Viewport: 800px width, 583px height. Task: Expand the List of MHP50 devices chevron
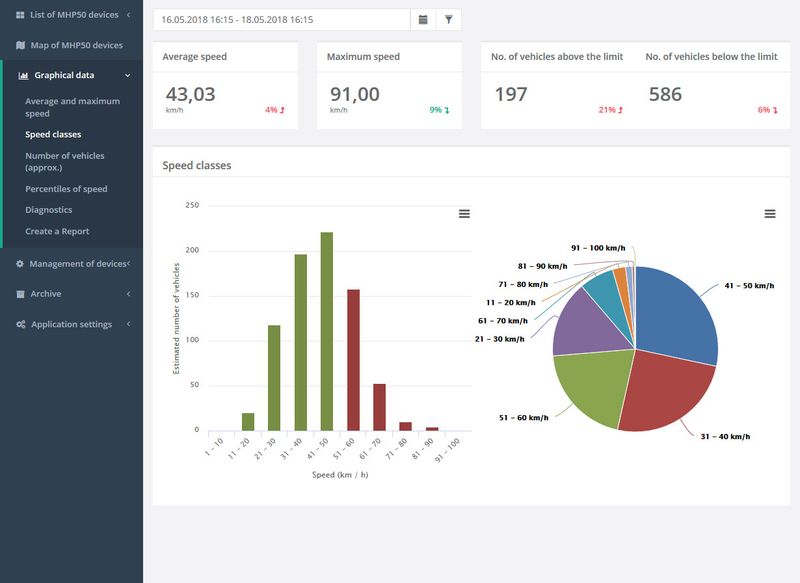point(129,15)
